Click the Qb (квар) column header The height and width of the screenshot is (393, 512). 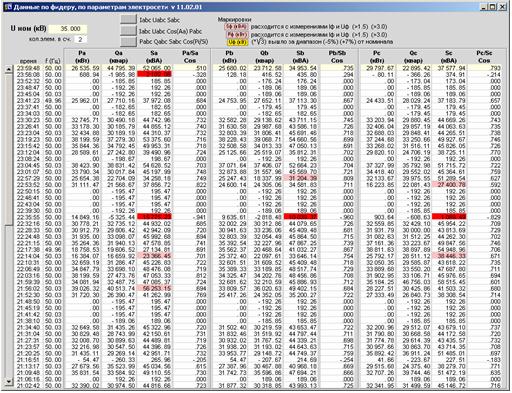tap(264, 57)
